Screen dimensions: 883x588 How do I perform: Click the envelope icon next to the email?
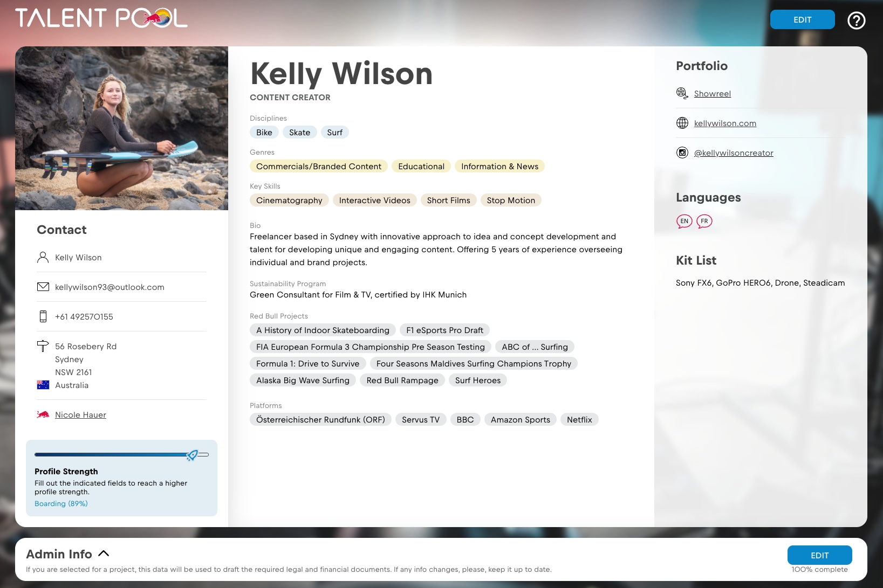click(x=43, y=287)
